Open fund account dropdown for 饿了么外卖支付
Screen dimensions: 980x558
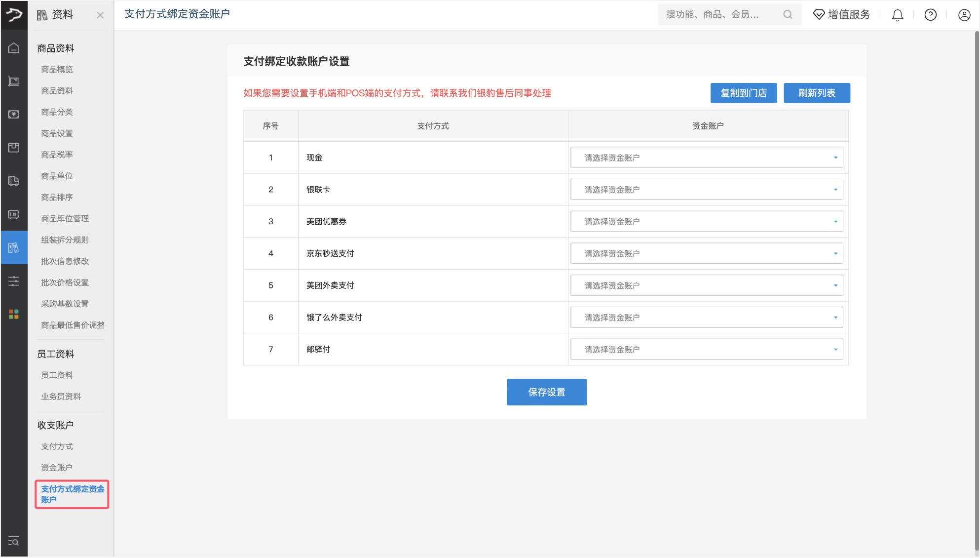click(x=706, y=318)
